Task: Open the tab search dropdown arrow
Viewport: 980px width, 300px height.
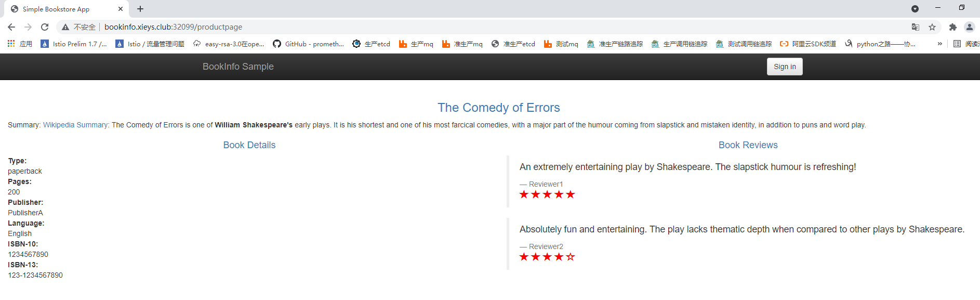Action: click(915, 9)
